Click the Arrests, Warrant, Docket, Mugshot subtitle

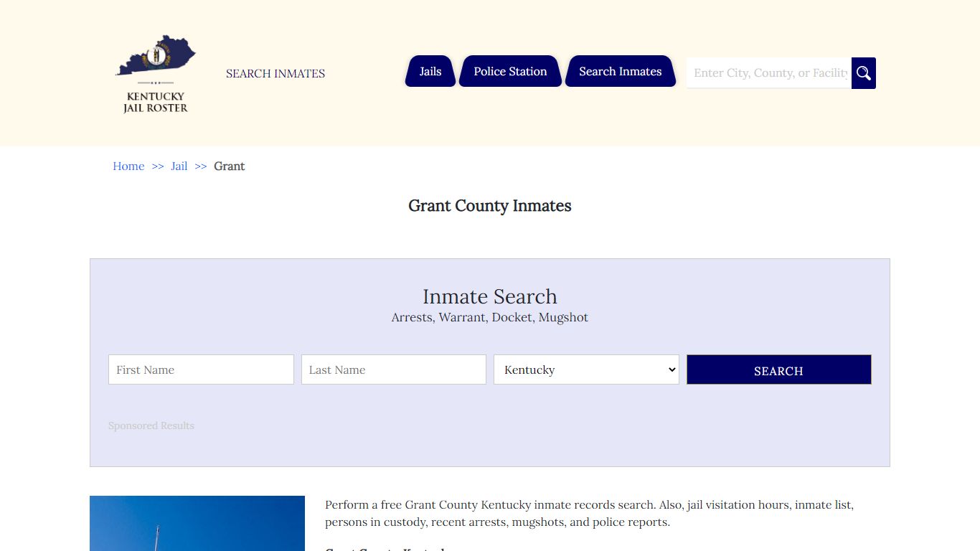tap(490, 317)
